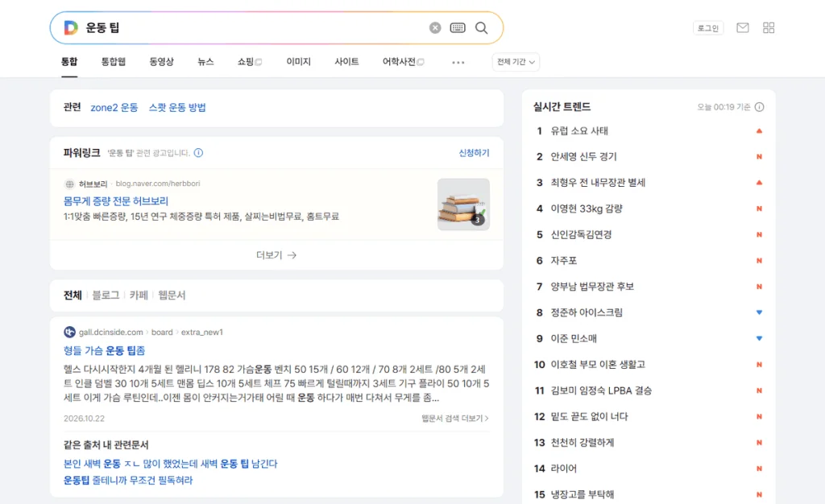Click 웹문서 검색 더보기 link
Image resolution: width=825 pixels, height=504 pixels.
point(455,419)
